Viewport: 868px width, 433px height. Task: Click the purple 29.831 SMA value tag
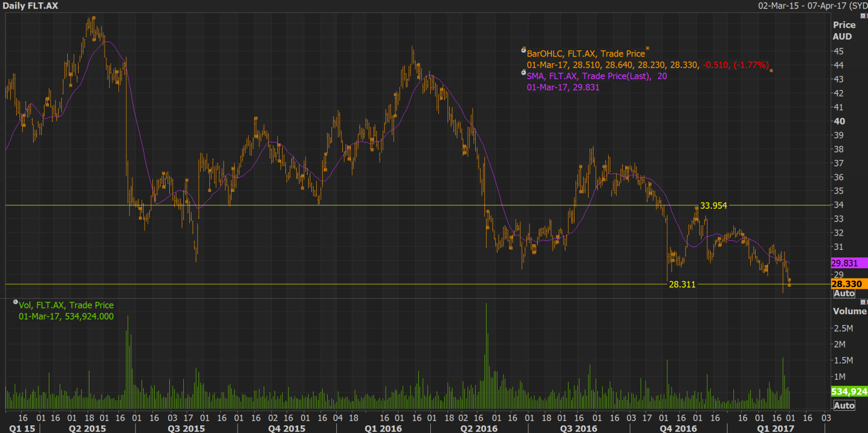[849, 263]
